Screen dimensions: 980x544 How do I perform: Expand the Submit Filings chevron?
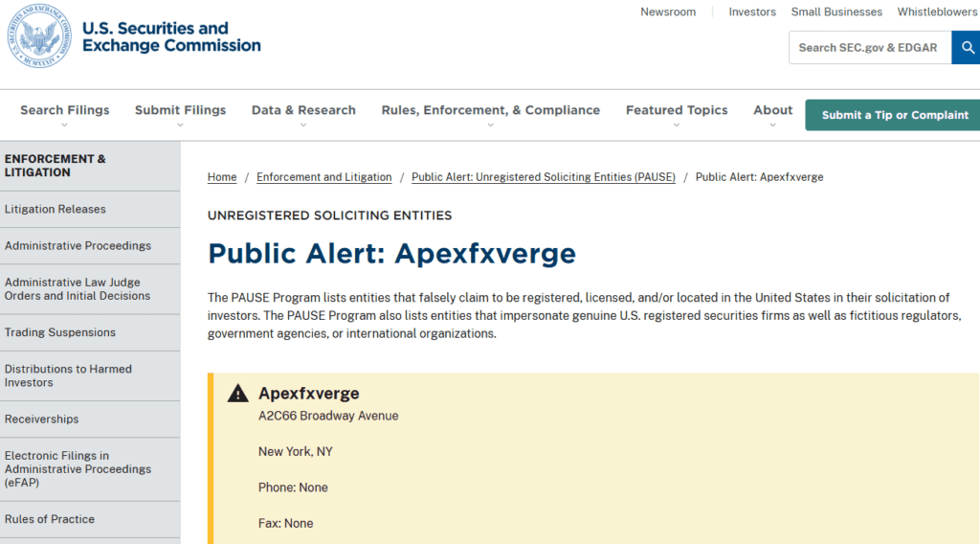coord(180,125)
